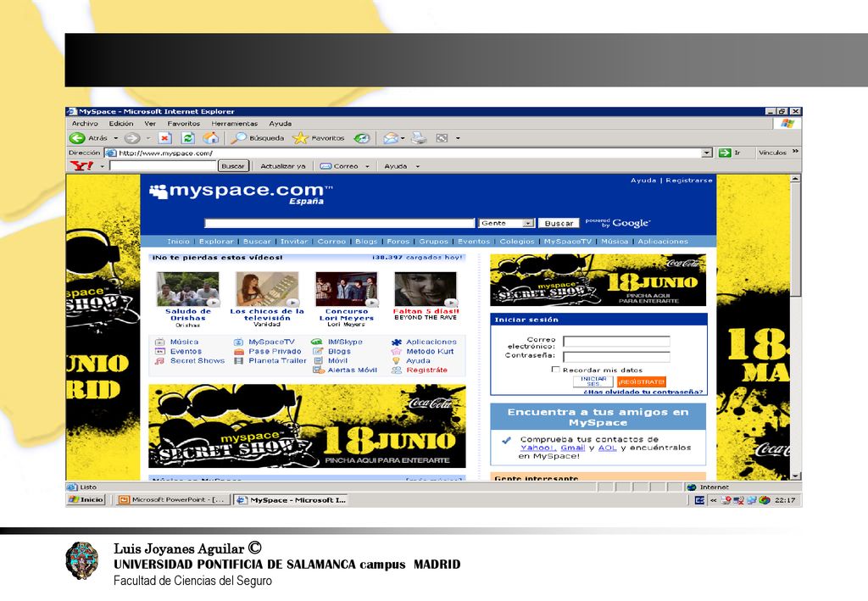Screen dimensions: 868x601
Task: Toggle the Recordar mis datos checkbox
Action: click(x=556, y=369)
